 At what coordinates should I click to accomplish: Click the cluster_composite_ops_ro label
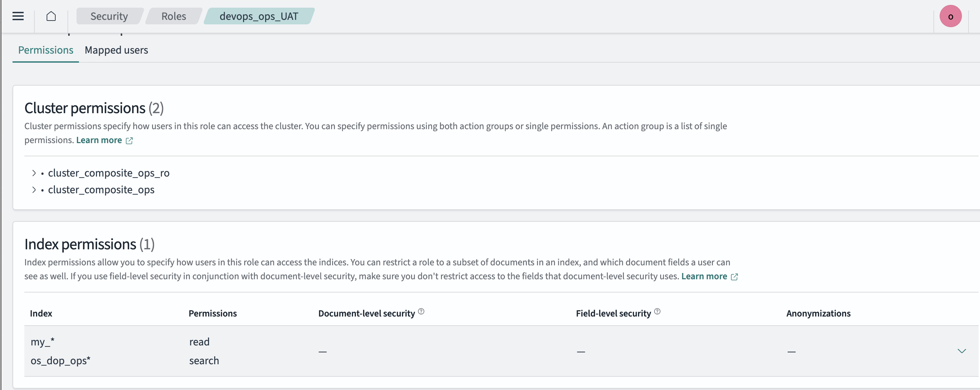[109, 173]
